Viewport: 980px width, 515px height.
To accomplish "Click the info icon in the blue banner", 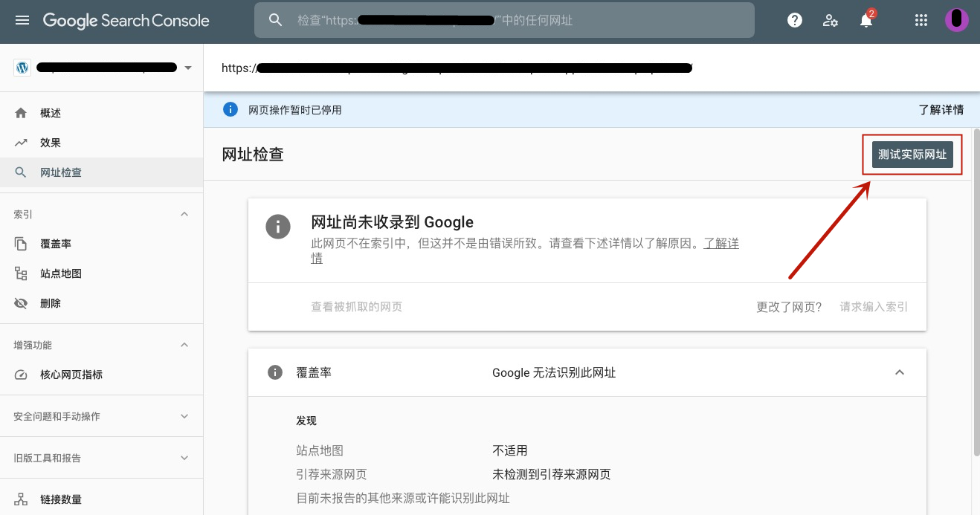I will tap(231, 109).
